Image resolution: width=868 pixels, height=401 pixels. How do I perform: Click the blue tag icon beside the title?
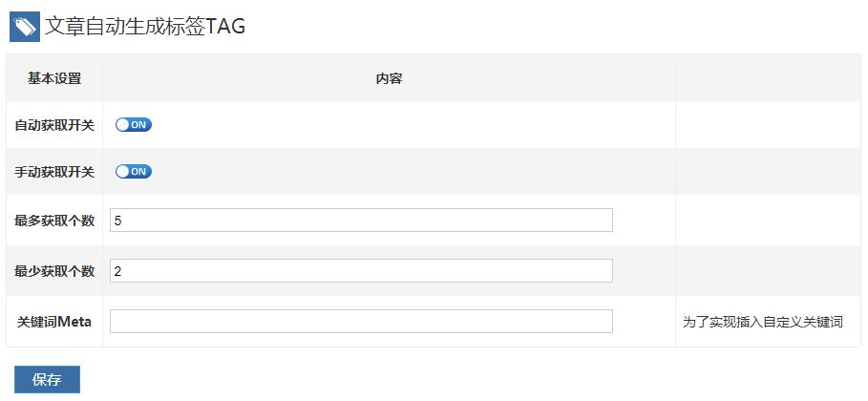(x=25, y=27)
